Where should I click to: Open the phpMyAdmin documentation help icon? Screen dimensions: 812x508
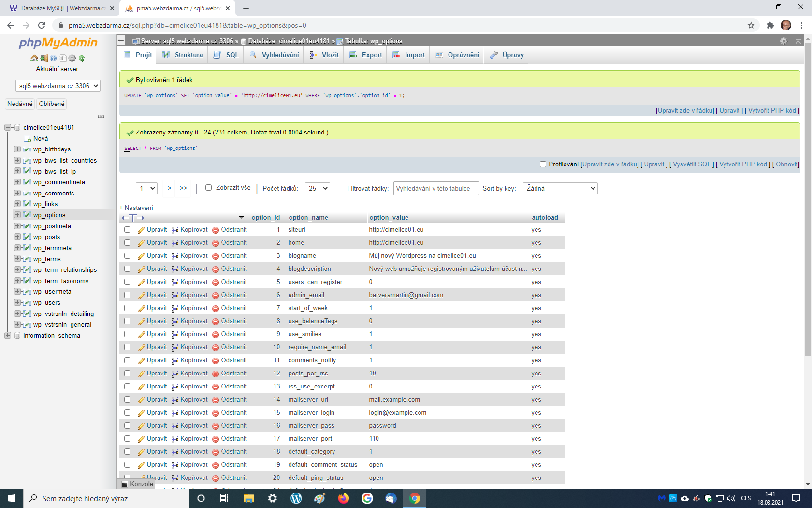point(53,58)
